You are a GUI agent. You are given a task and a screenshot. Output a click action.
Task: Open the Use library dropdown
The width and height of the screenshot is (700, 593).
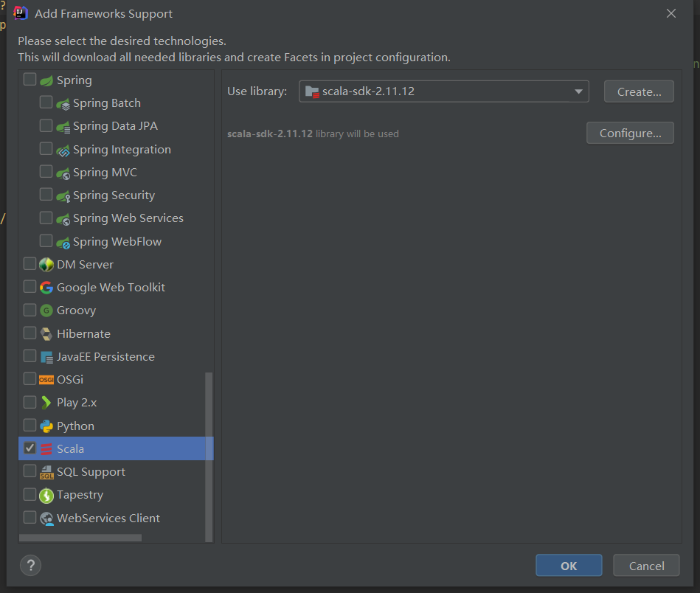coord(444,91)
